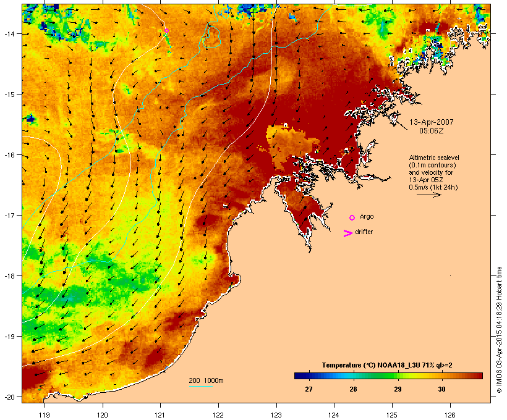Image resolution: width=507 pixels, height=420 pixels.
Task: Click the cyan 200 1000m isobath legend line
Action: [201, 386]
